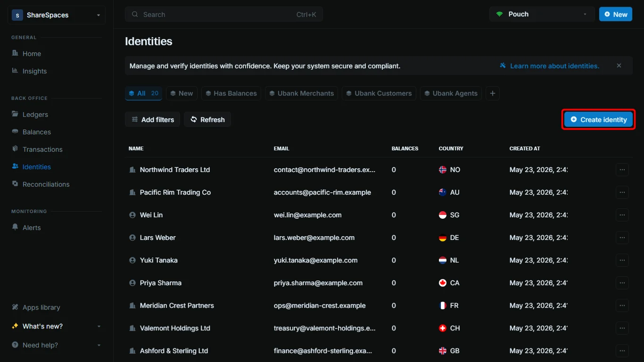644x362 pixels.
Task: Switch to Ubank Merchants tab
Action: point(301,93)
